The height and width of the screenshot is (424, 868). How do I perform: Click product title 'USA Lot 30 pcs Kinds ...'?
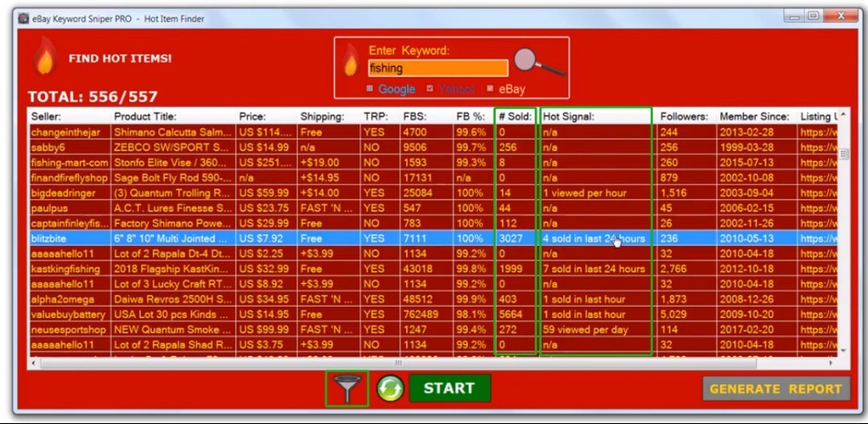pyautogui.click(x=170, y=315)
